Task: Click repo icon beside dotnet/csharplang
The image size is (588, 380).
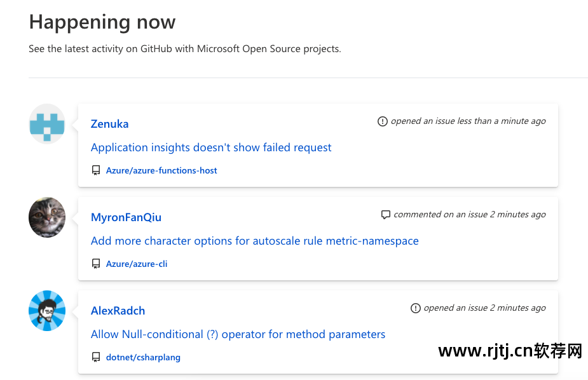Action: (x=96, y=357)
